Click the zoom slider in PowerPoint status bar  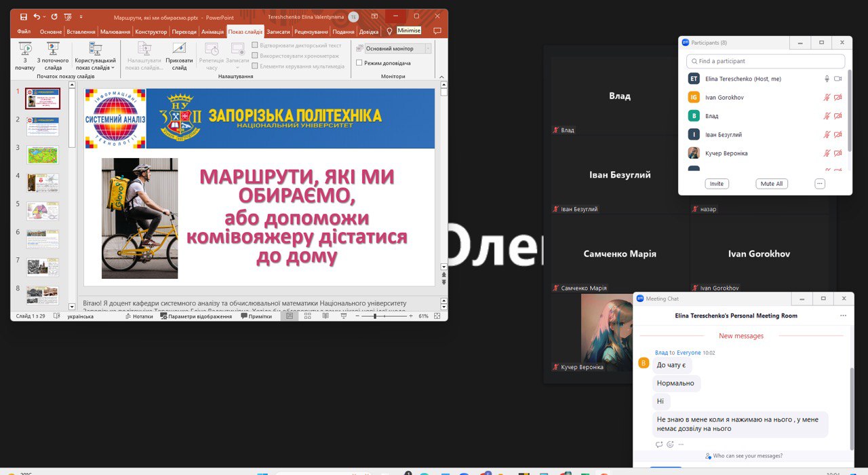(376, 316)
